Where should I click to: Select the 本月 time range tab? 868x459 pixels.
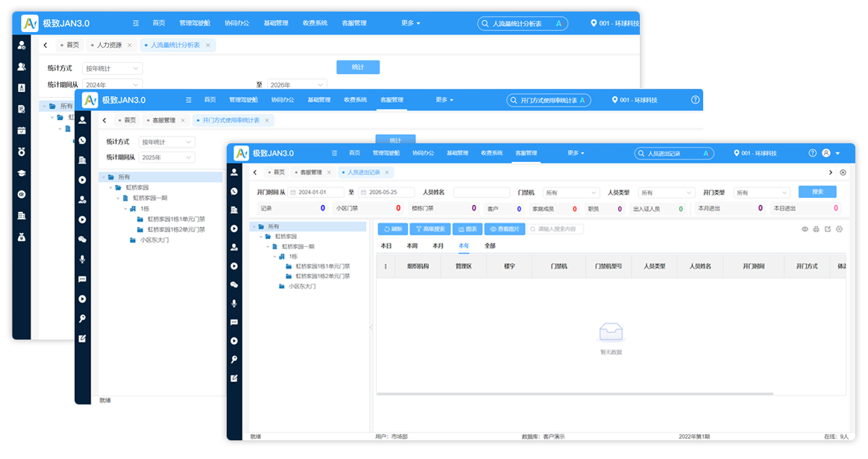438,246
